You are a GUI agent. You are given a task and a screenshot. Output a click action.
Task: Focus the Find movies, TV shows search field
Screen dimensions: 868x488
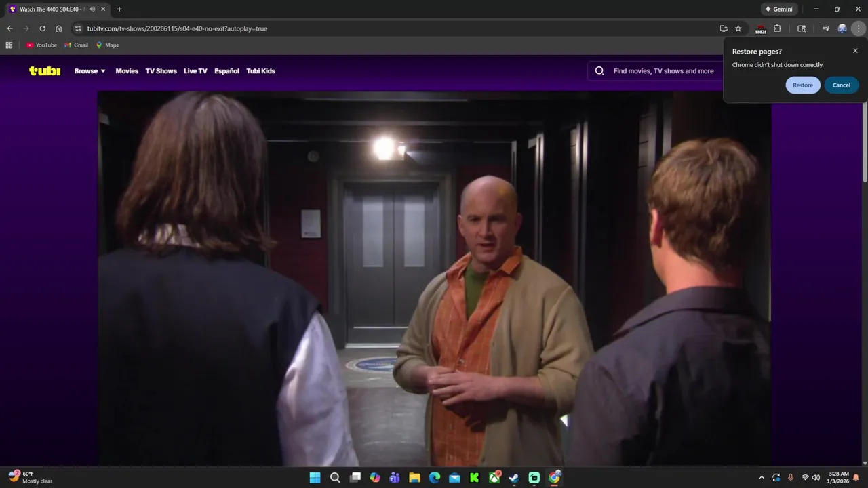[x=663, y=70]
